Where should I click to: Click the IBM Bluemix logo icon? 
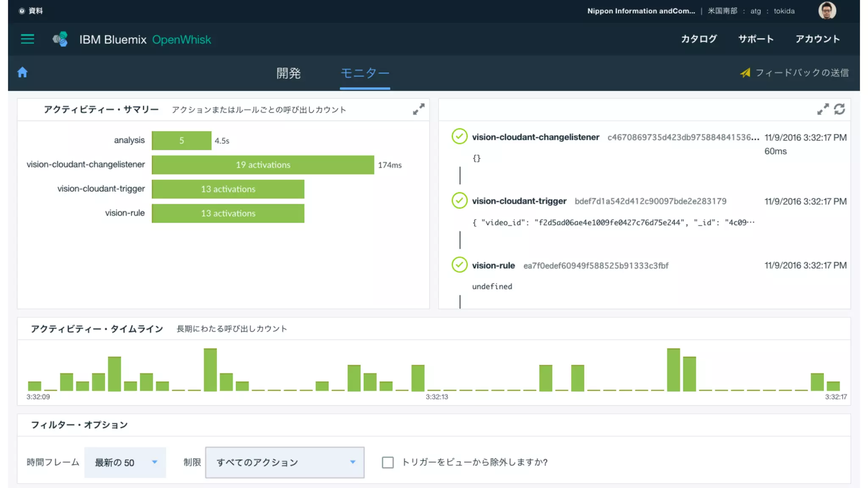click(60, 39)
